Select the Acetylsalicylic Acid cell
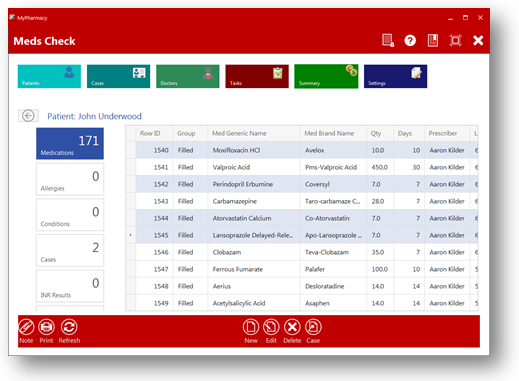 (x=254, y=303)
